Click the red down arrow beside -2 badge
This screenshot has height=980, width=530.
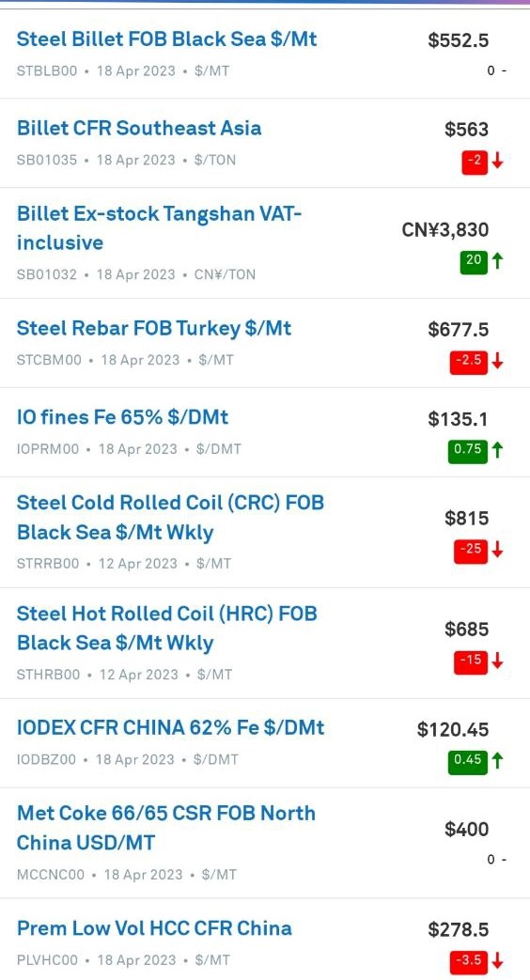click(x=497, y=162)
